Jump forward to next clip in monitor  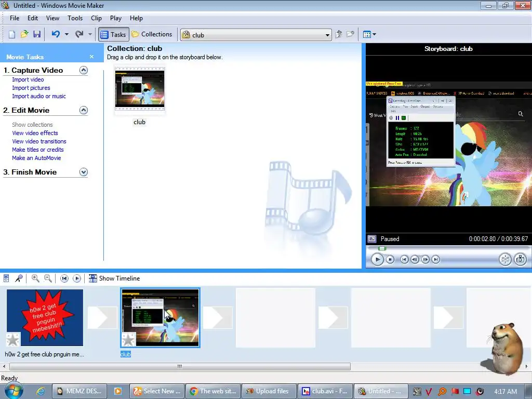(x=436, y=260)
